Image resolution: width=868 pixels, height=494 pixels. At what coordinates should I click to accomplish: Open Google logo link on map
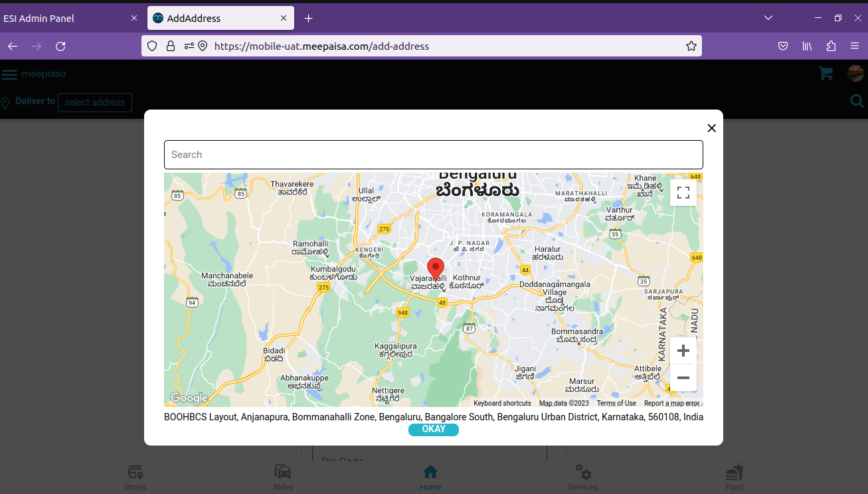click(189, 398)
